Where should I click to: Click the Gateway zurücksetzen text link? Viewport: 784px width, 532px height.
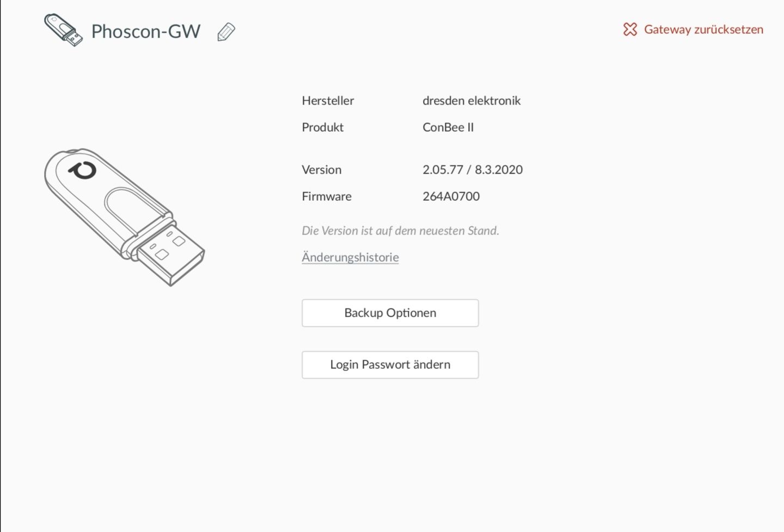tap(703, 29)
